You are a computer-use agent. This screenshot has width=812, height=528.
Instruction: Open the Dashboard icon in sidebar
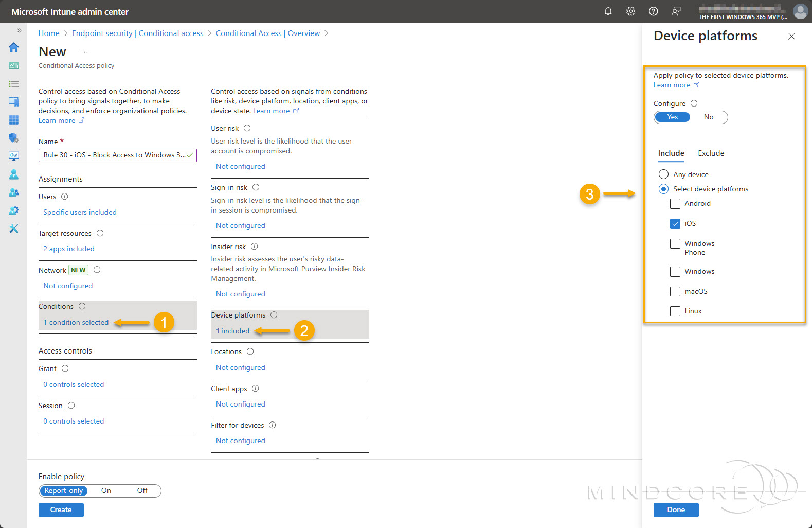click(x=14, y=66)
